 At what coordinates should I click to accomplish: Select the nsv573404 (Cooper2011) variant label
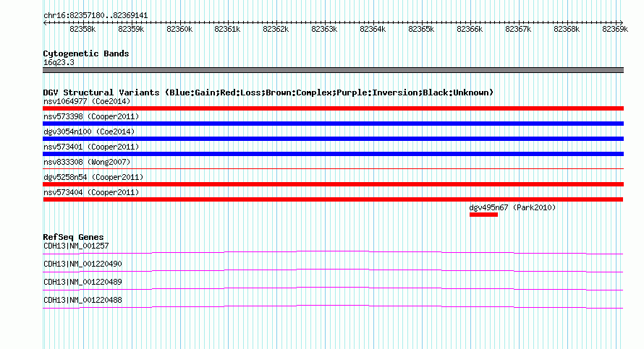[x=91, y=192]
